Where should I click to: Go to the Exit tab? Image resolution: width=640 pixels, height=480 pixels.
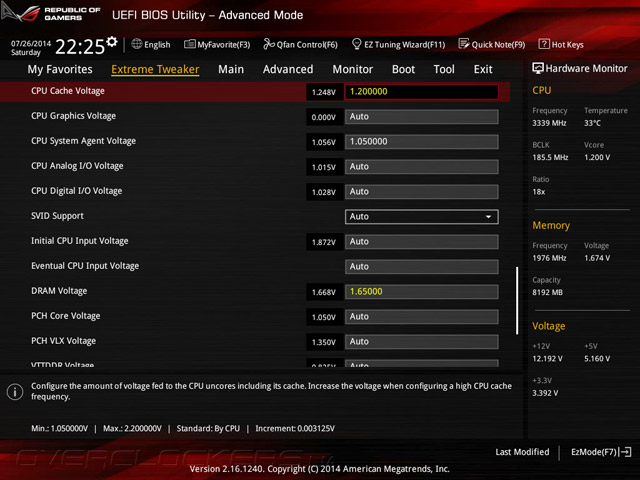tap(483, 69)
